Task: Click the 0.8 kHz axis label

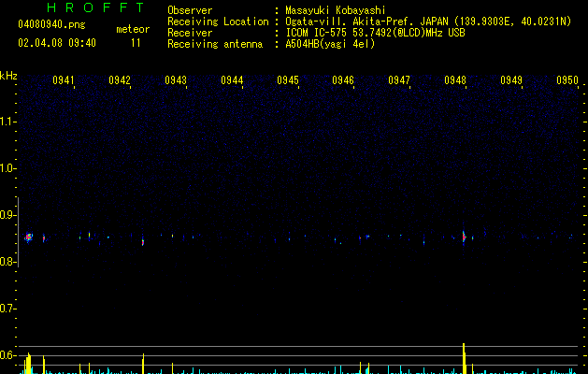Action: tap(7, 262)
